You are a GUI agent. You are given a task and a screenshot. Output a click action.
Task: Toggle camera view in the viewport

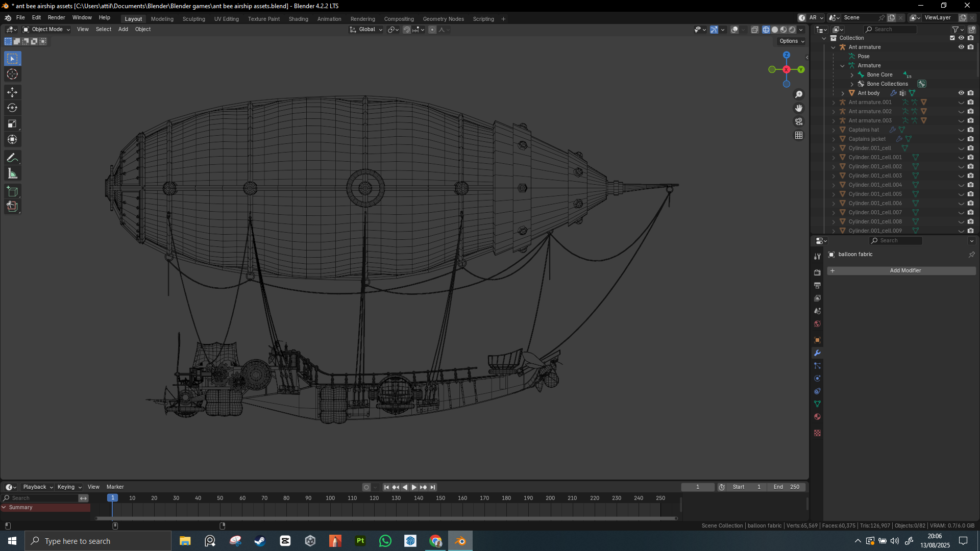799,122
